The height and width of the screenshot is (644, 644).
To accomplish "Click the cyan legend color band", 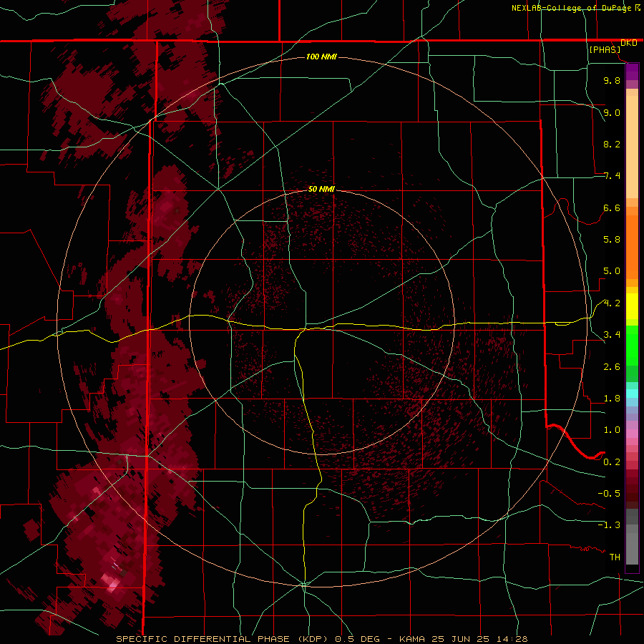I will click(x=632, y=394).
